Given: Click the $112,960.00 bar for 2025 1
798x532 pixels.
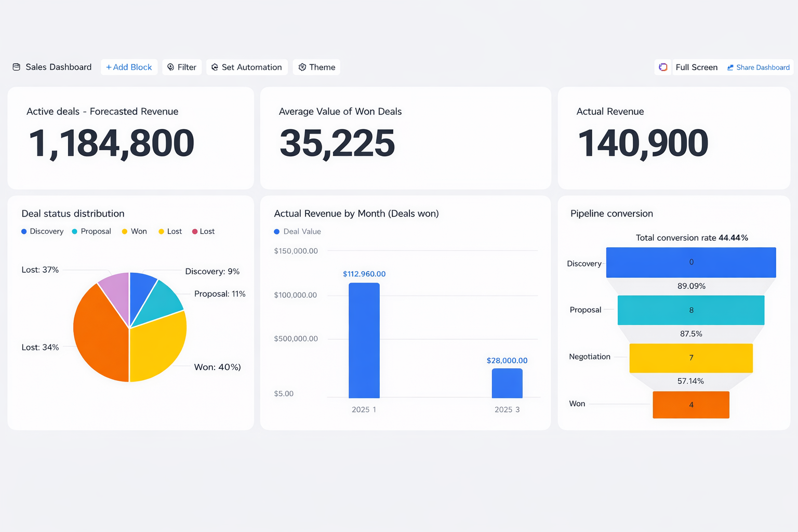Looking at the screenshot, I should coord(364,340).
